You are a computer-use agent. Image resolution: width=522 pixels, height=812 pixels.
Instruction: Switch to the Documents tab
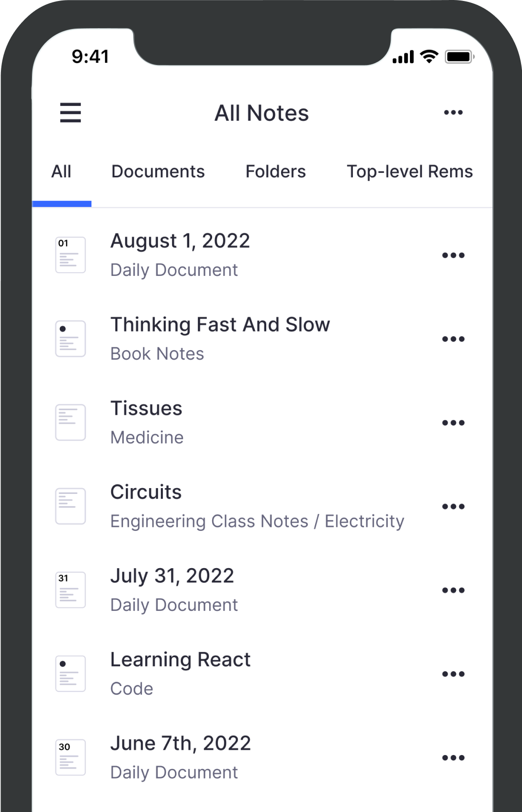coord(158,172)
